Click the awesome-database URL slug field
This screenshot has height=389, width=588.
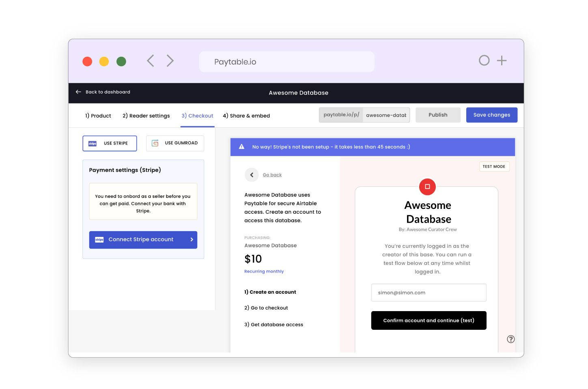click(x=386, y=115)
